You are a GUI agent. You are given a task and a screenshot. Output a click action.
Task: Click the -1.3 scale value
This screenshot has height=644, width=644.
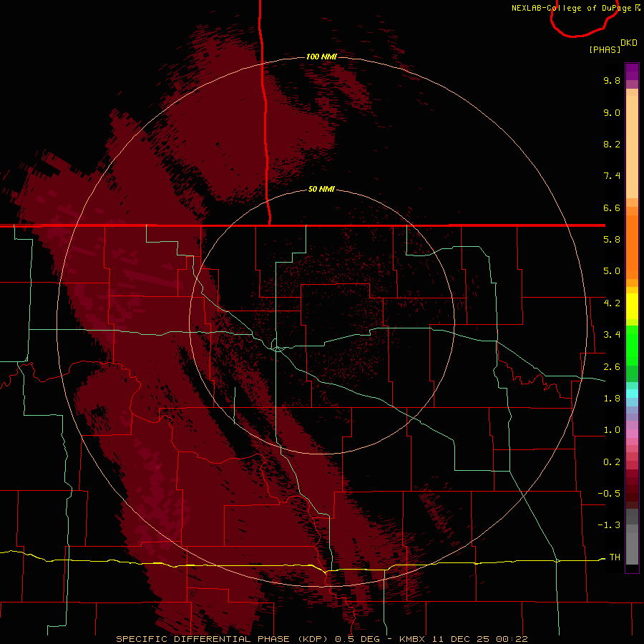609,525
